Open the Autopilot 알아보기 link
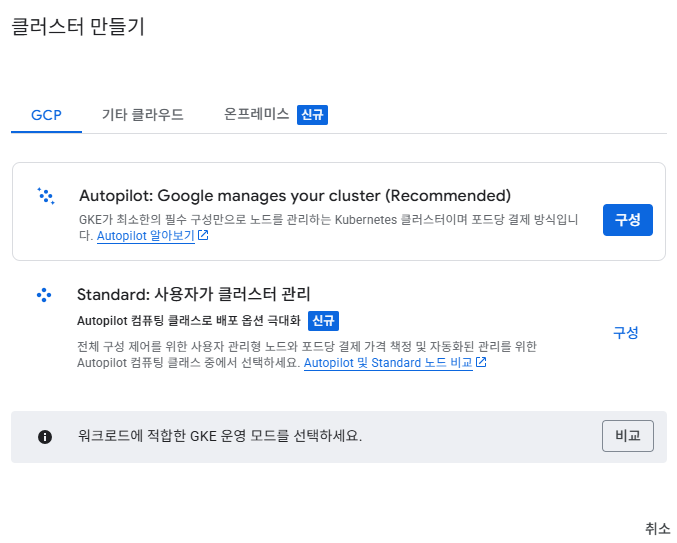Image resolution: width=677 pixels, height=543 pixels. [x=146, y=236]
